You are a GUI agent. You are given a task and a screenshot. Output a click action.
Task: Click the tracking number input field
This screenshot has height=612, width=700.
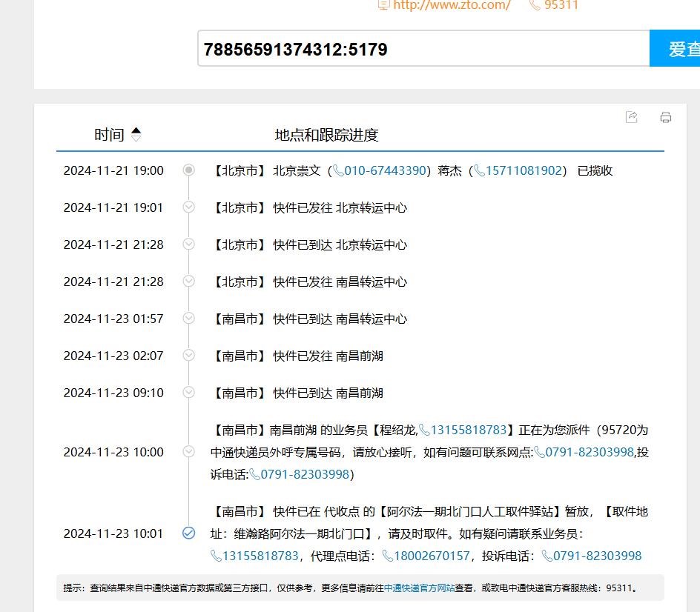423,49
